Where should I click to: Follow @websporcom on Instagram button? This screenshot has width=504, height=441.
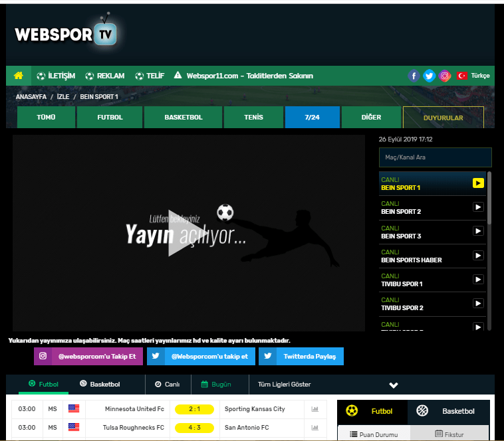pyautogui.click(x=88, y=356)
